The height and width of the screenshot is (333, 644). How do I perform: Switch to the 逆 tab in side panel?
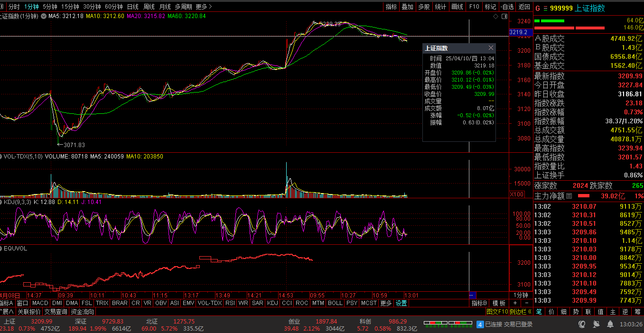pos(625,312)
